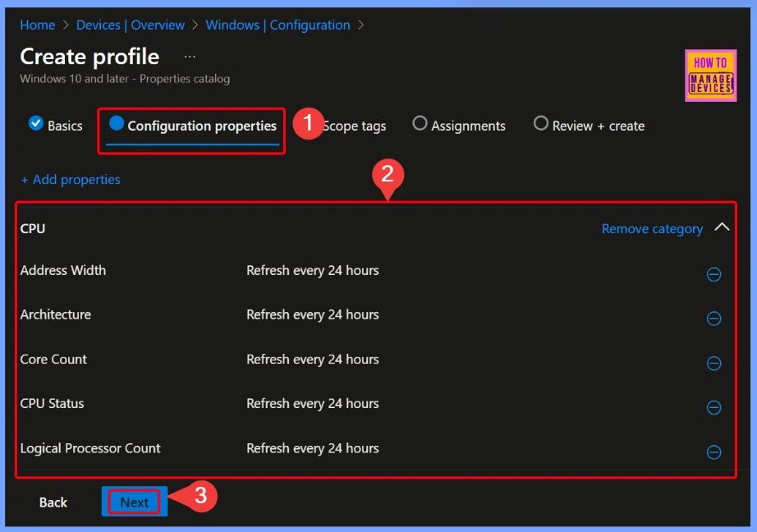Screen dimensions: 757x532
Task: Click the Add properties link
Action: click(71, 180)
